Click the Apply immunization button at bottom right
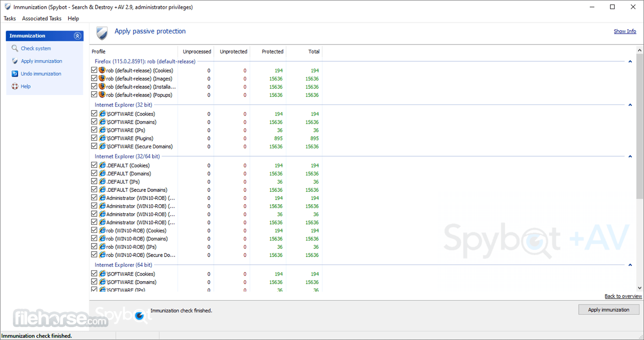Screen dimensions: 644x340 click(x=608, y=309)
